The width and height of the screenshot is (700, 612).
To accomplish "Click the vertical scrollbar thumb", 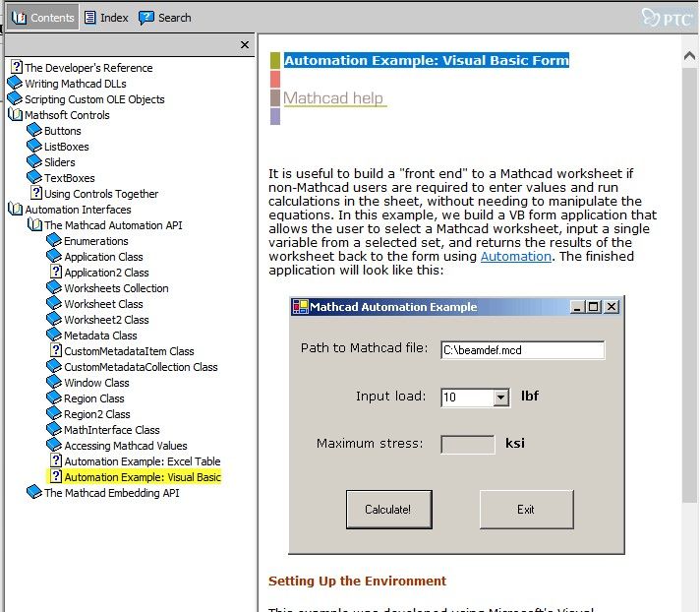I will point(689,285).
